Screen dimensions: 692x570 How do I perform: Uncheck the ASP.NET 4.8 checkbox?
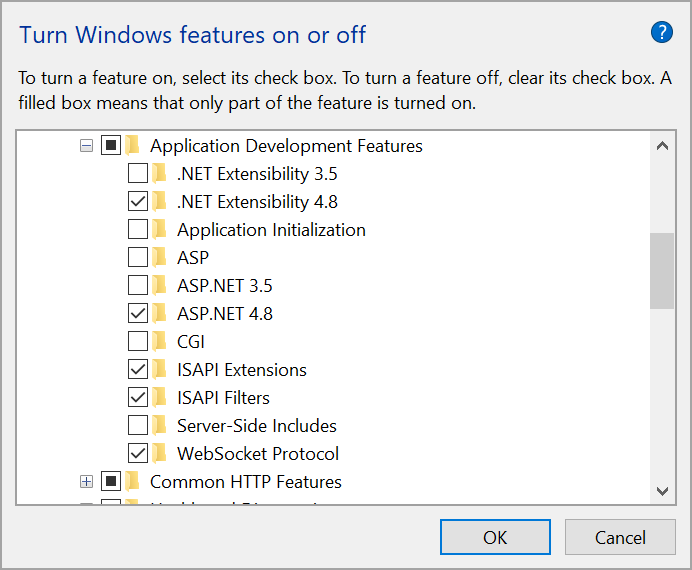138,314
